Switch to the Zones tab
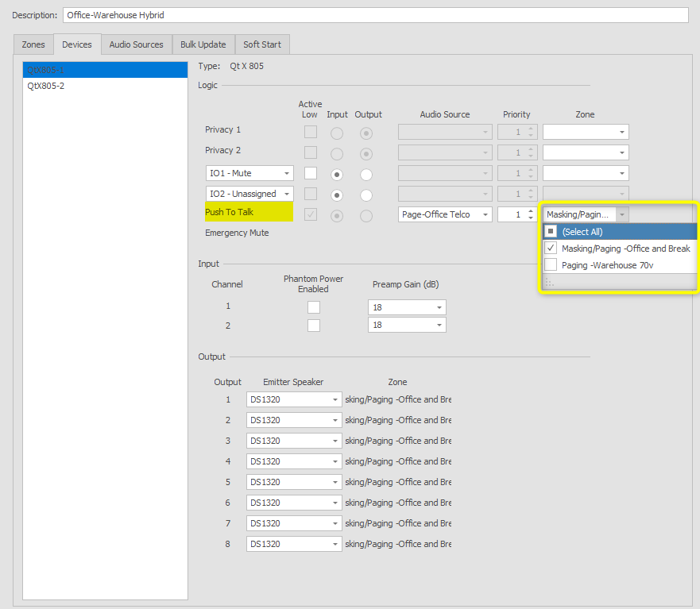700x609 pixels. 33,44
